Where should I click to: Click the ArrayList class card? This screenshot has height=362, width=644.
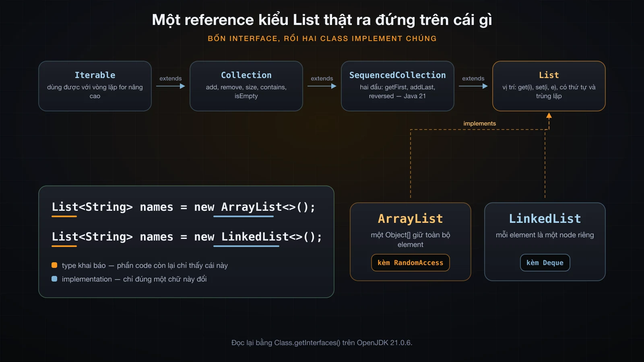click(x=411, y=242)
